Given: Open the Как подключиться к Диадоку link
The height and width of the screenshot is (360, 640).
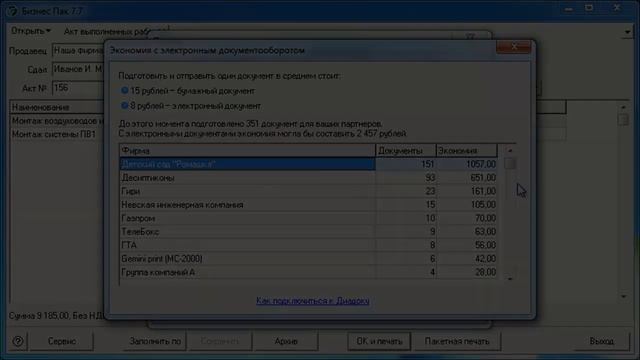Looking at the screenshot, I should pos(313,301).
